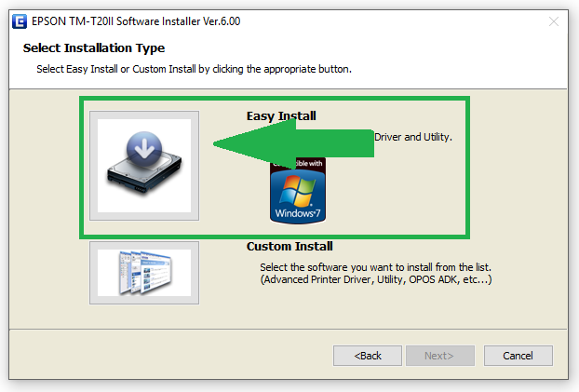
Task: Click 'Select the software you want to install' text
Action: [x=375, y=267]
